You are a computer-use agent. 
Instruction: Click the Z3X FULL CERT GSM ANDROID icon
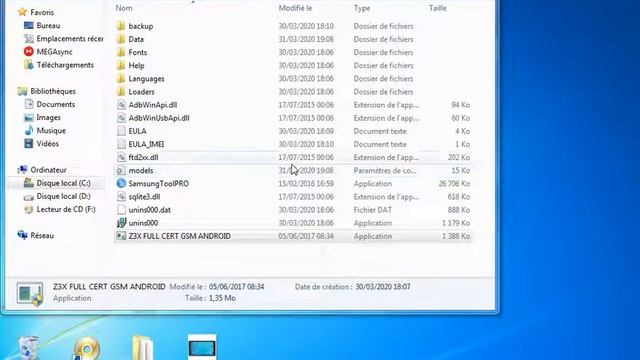(x=121, y=236)
